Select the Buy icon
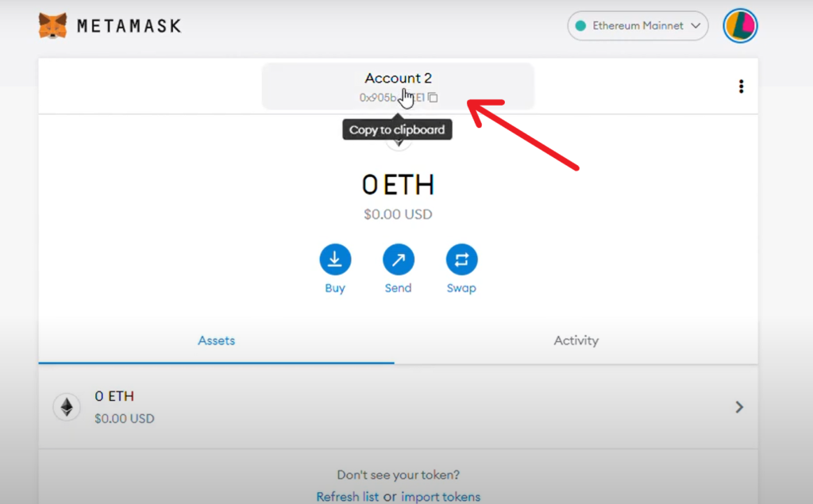Screen dimensions: 813x504 click(x=335, y=257)
